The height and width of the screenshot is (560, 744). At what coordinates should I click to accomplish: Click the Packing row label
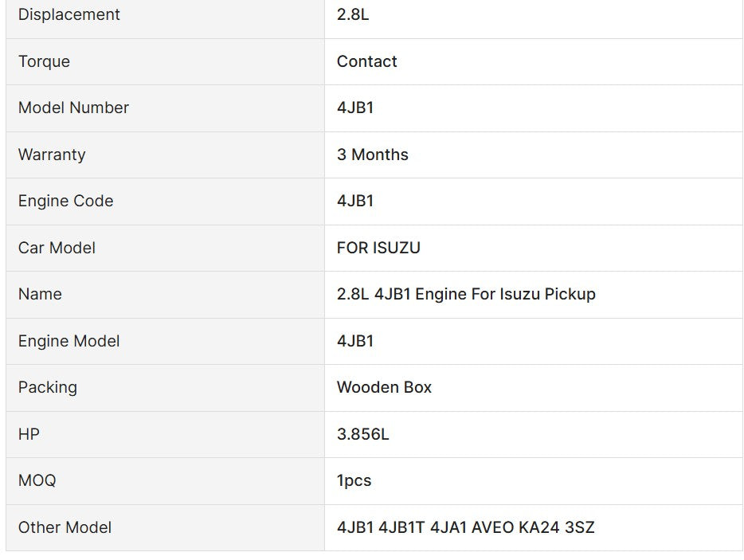pos(48,387)
